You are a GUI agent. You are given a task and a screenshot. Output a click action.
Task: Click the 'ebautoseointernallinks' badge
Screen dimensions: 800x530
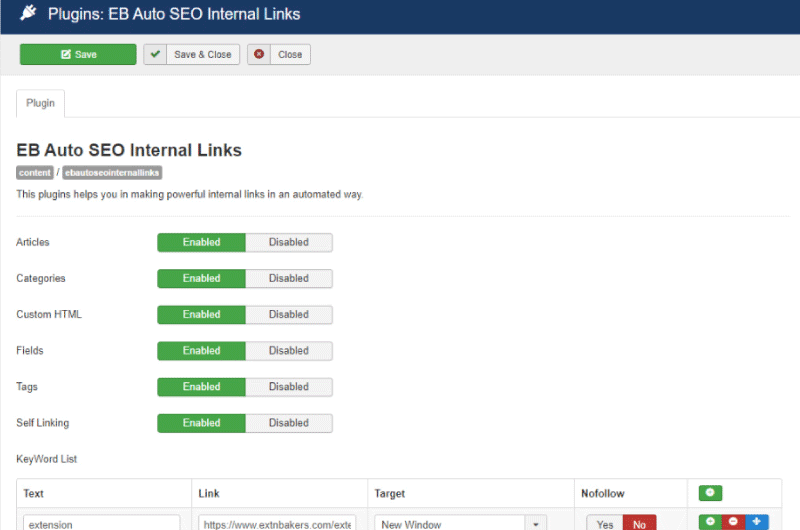[112, 173]
